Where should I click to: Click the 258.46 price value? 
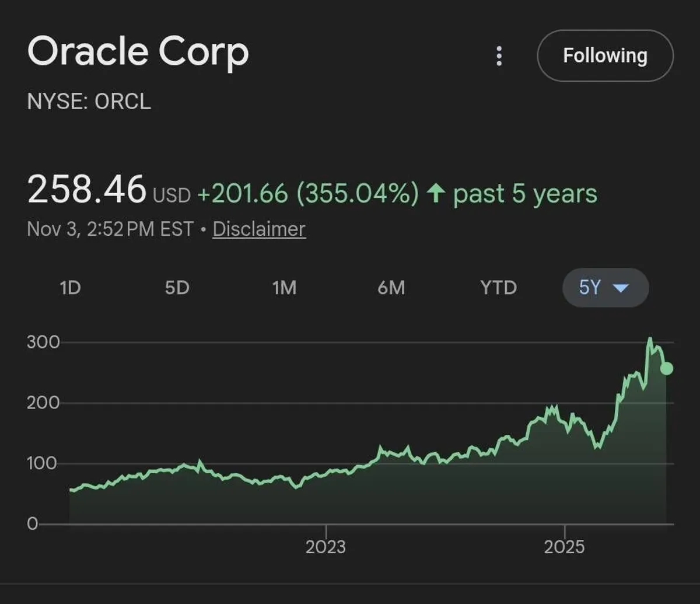tap(86, 191)
